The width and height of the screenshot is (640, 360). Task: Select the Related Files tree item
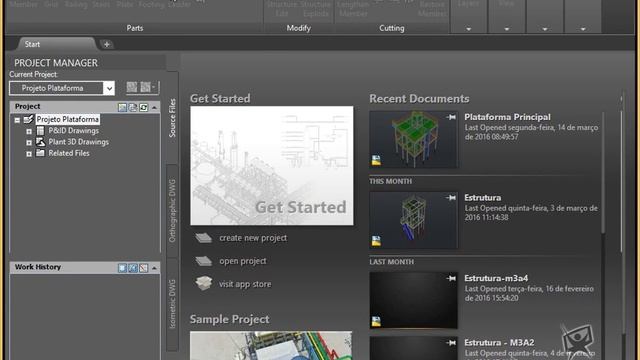[69, 153]
